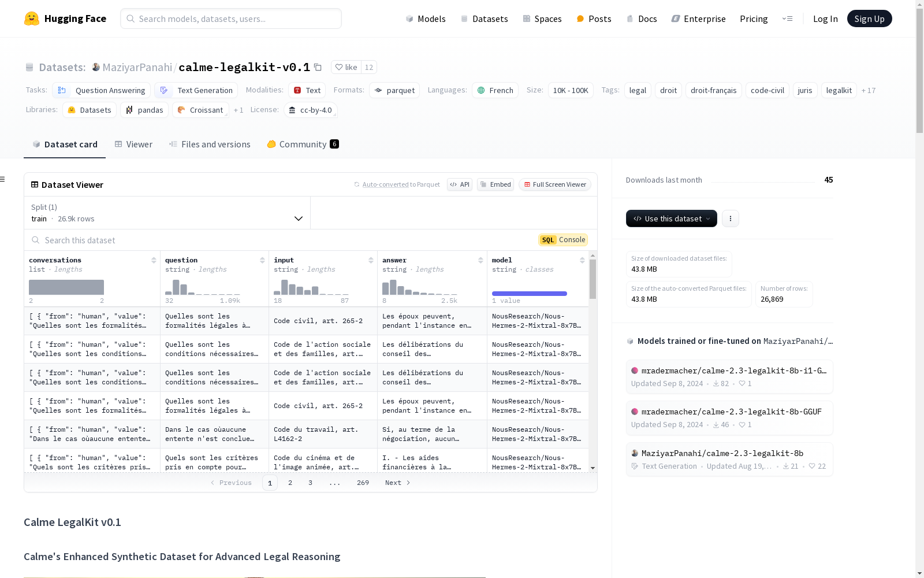Screen dimensions: 924x578
Task: Click the pandas library tag
Action: click(144, 110)
